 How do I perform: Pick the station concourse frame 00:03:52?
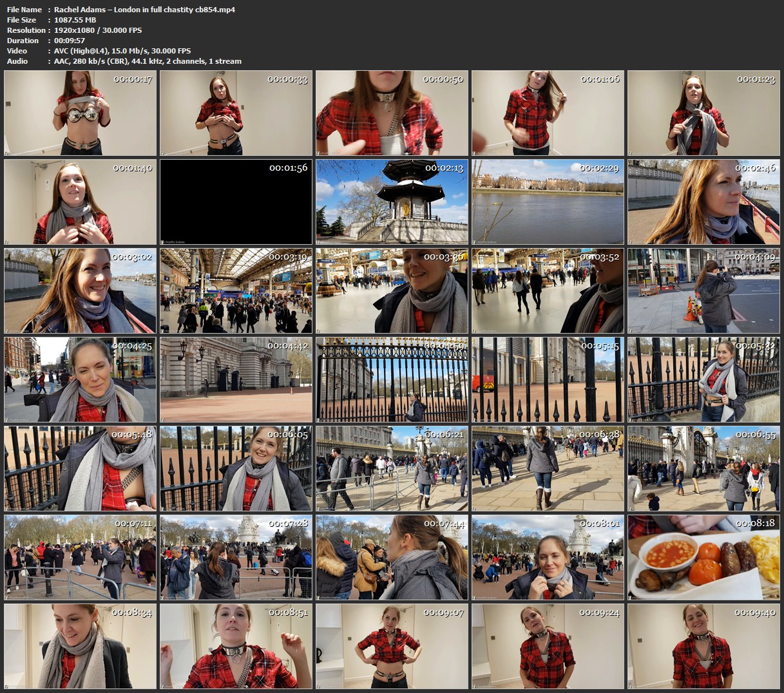coord(548,291)
